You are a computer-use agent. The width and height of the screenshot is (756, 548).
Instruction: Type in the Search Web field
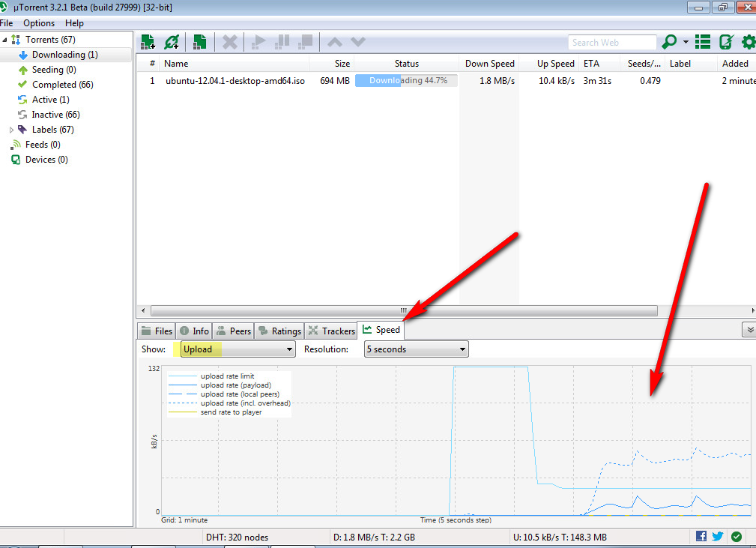pos(611,42)
